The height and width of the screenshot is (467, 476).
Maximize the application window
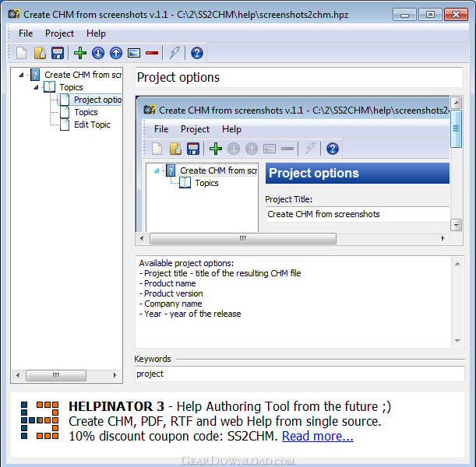[430, 15]
